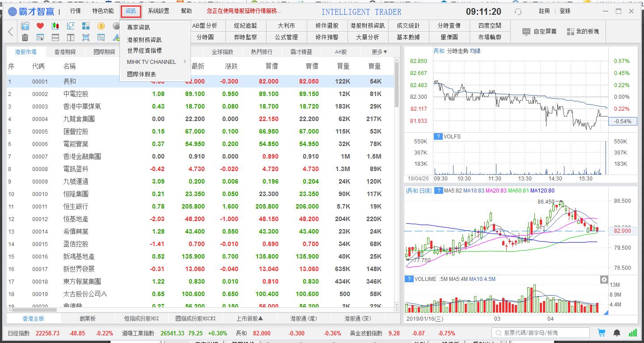This screenshot has height=343, width=644.
Task: Expand the 更多 dropdown in market tabs
Action: point(379,52)
